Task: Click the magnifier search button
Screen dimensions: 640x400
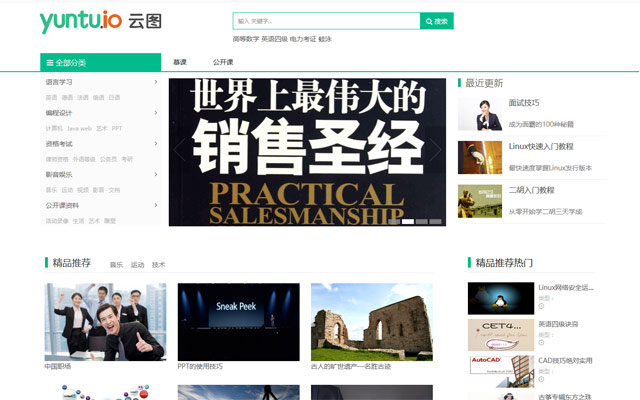Action: pos(437,21)
